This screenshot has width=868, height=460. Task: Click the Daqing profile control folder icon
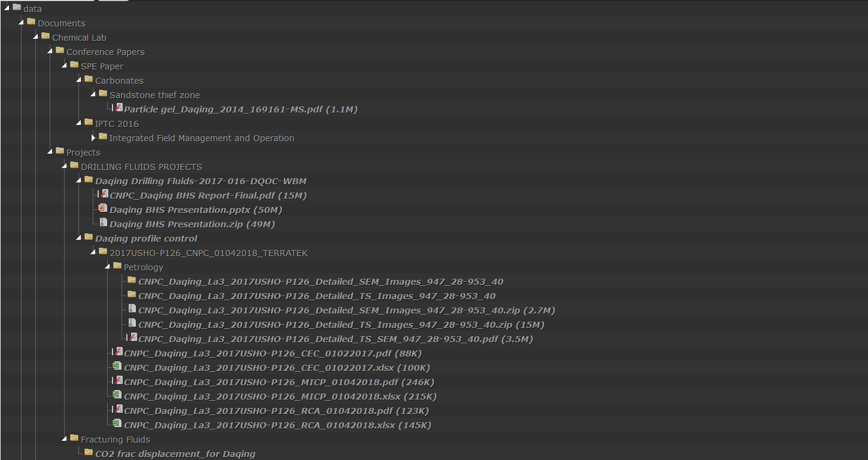[x=89, y=237]
